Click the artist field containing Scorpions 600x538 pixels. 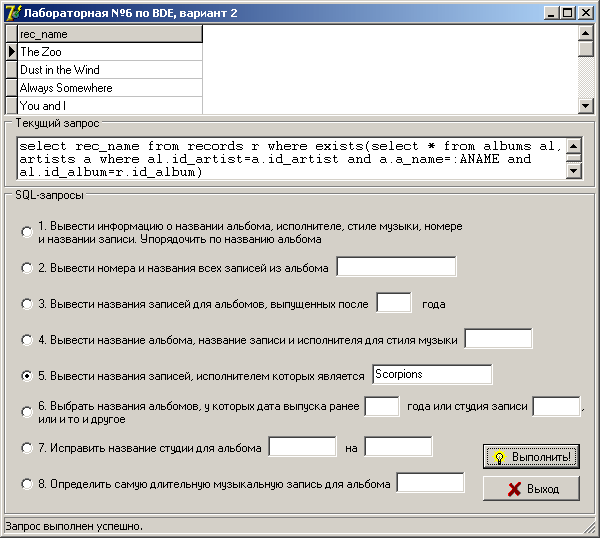point(432,374)
